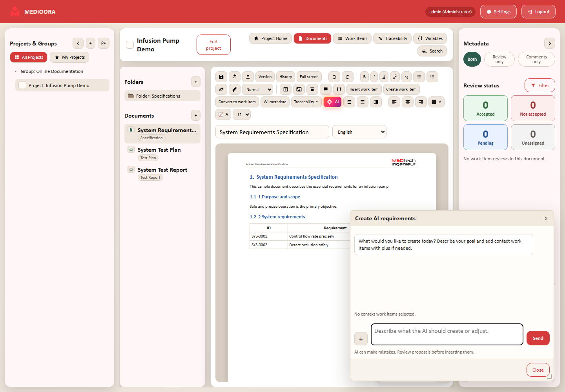
Task: Expand the Traceability toolbar dropdown
Action: [x=306, y=102]
